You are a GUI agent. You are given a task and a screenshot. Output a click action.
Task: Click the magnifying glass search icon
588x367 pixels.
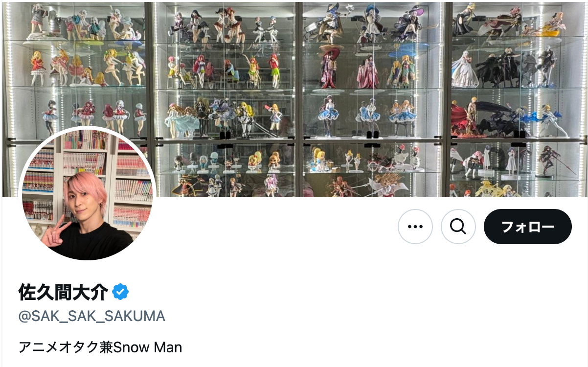click(458, 227)
